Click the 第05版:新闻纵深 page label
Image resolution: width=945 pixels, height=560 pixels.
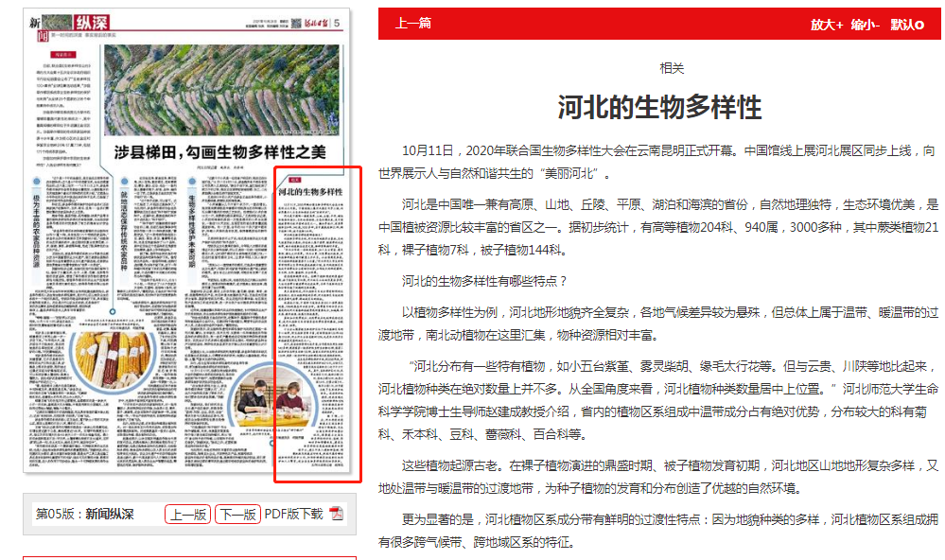[x=84, y=515]
